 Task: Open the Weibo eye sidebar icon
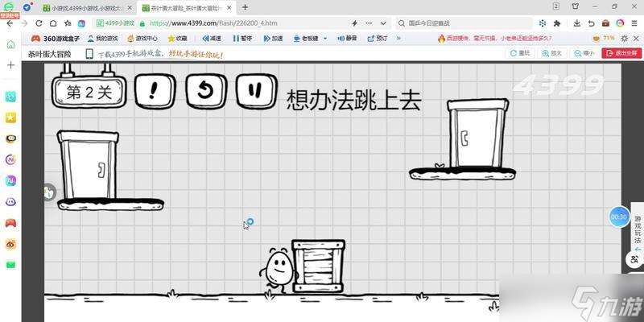click(10, 244)
